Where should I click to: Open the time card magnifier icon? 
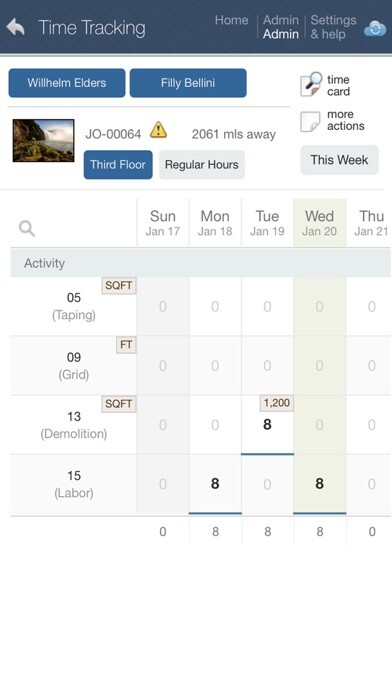[x=311, y=84]
